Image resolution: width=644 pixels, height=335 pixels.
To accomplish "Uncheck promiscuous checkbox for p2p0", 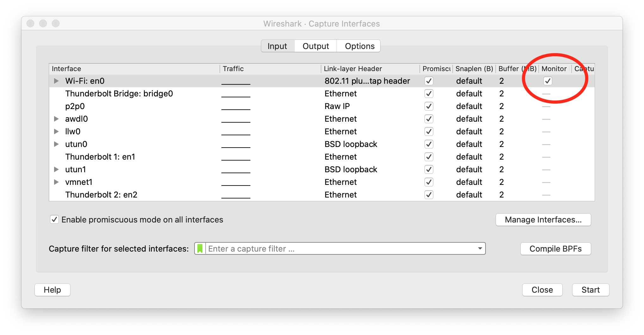I will pos(429,106).
